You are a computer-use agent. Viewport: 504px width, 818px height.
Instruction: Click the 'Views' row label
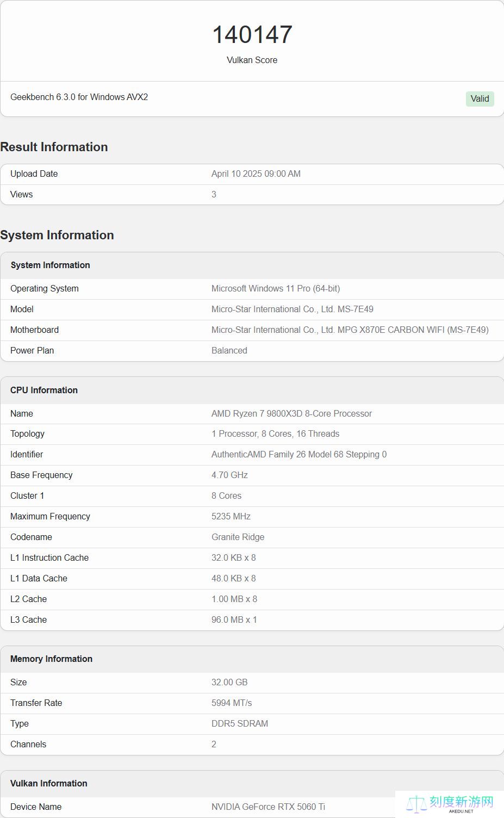21,195
